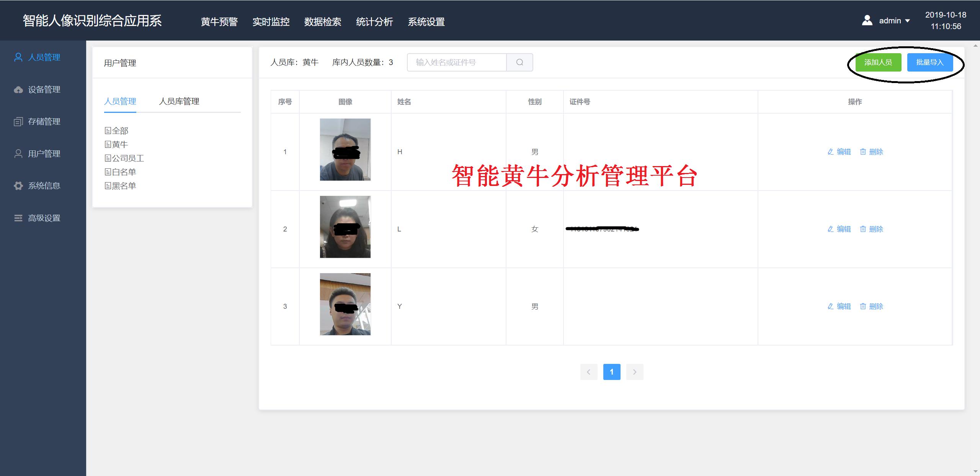Click the 存储管理 storage icon
The height and width of the screenshot is (476, 980).
(x=18, y=122)
